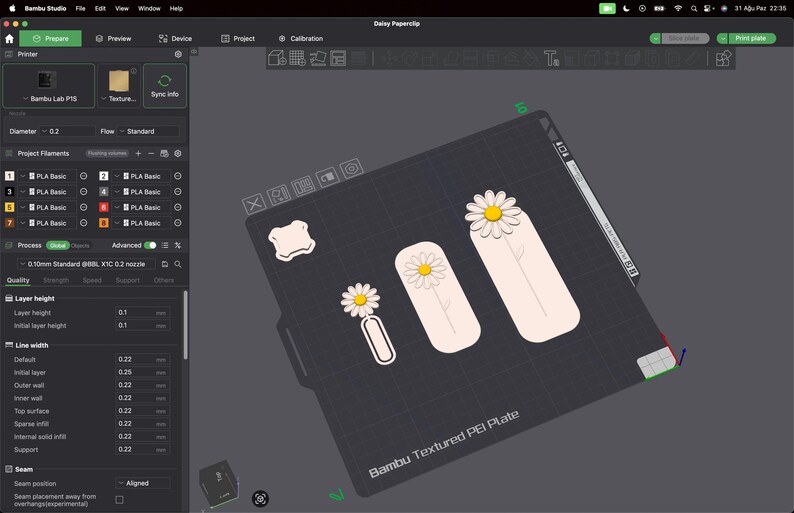This screenshot has height=513, width=794.
Task: Click the Slice plate button
Action: pos(684,38)
